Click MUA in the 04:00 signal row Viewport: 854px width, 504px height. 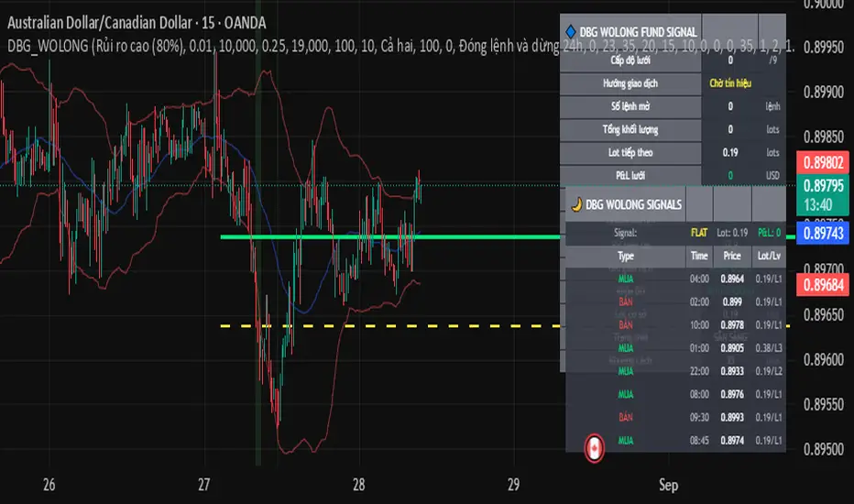click(625, 279)
